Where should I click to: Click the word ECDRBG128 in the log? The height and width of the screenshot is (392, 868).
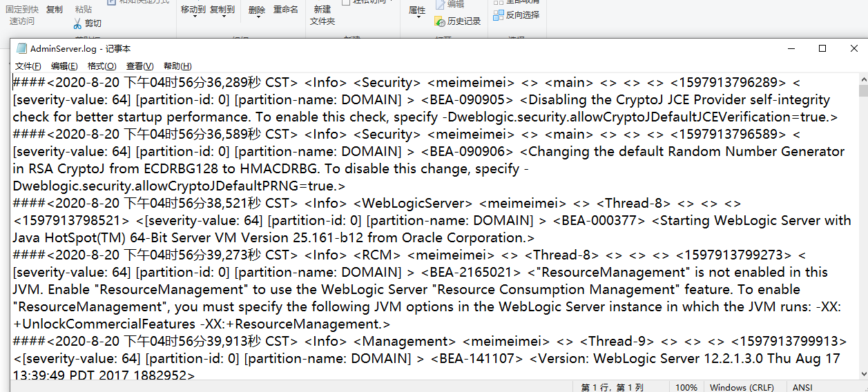[181, 168]
